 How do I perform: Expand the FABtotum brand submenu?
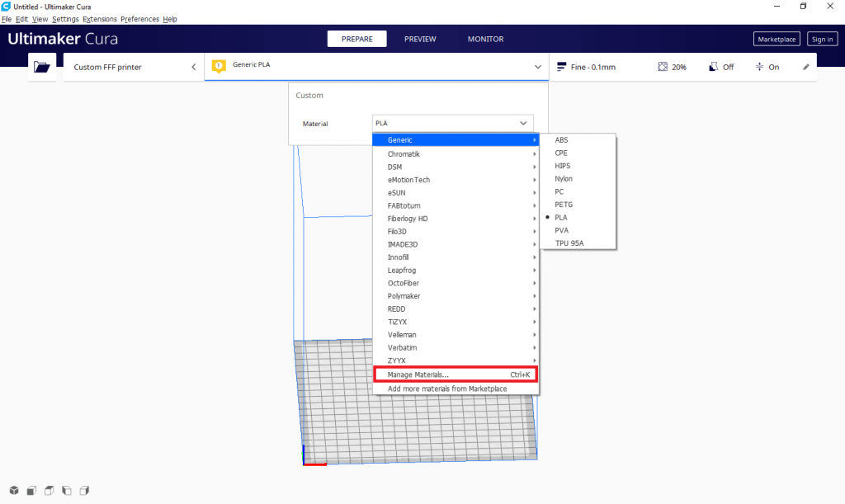[456, 205]
